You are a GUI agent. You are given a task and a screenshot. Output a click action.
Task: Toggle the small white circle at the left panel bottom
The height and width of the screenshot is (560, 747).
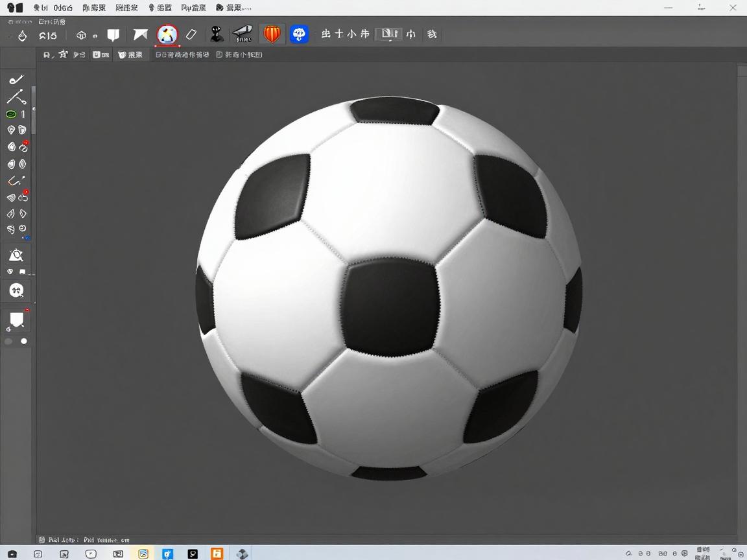24,341
